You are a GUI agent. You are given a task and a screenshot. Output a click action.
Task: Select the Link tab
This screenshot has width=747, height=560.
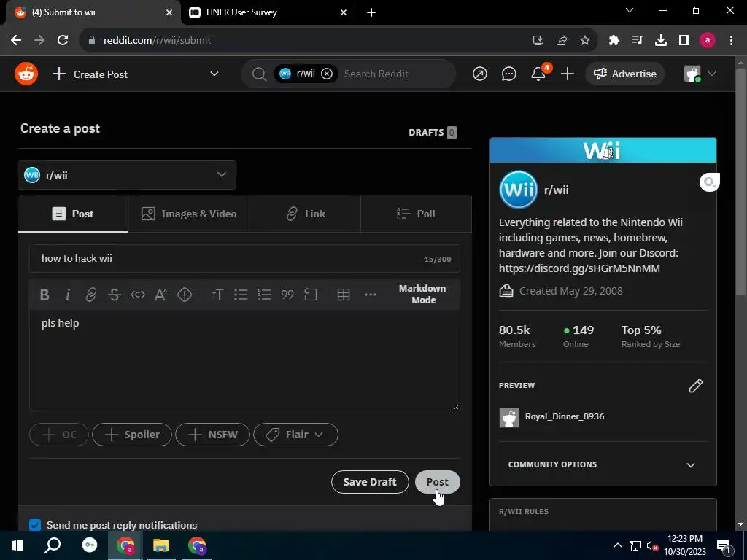tap(305, 214)
